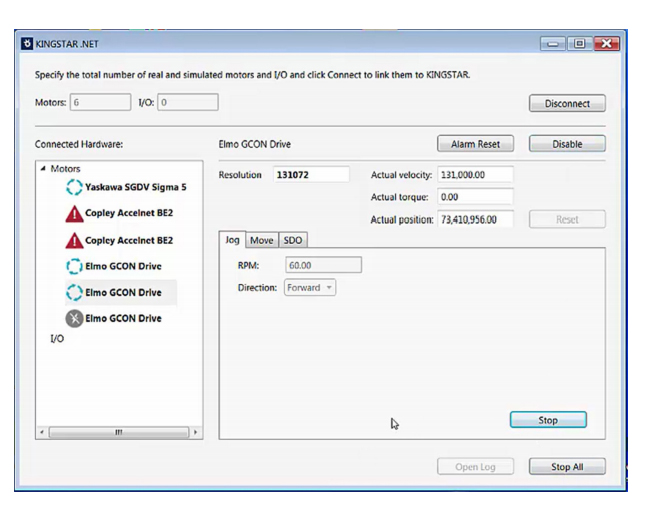Close the KINGSTAR .NET window

click(606, 44)
